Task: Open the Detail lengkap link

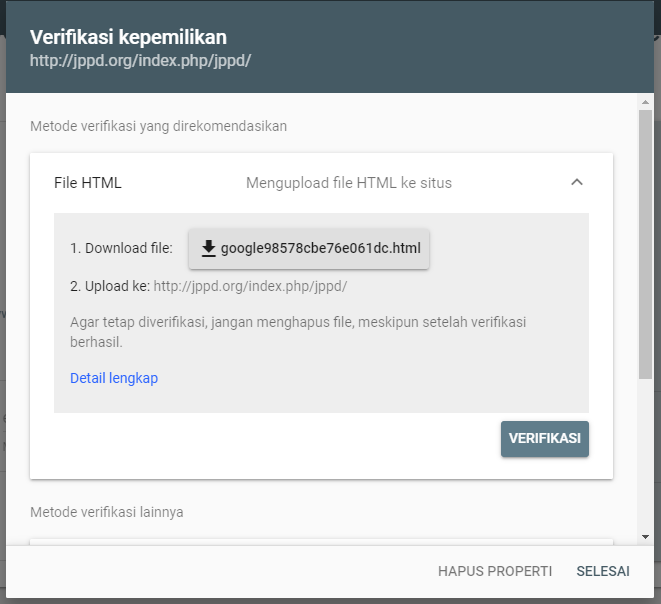Action: click(x=114, y=378)
